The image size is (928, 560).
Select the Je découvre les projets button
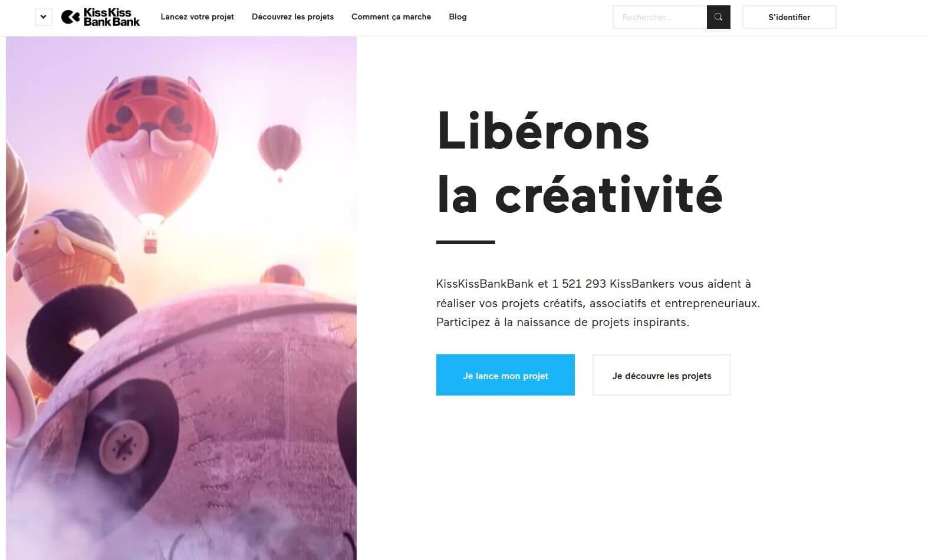pos(662,375)
